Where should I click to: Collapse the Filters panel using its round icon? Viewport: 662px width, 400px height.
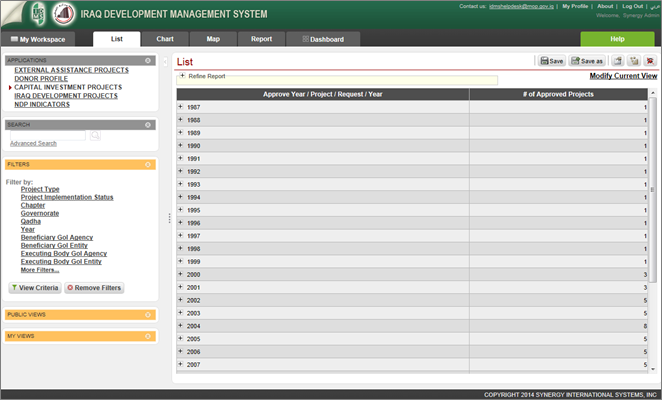click(148, 164)
